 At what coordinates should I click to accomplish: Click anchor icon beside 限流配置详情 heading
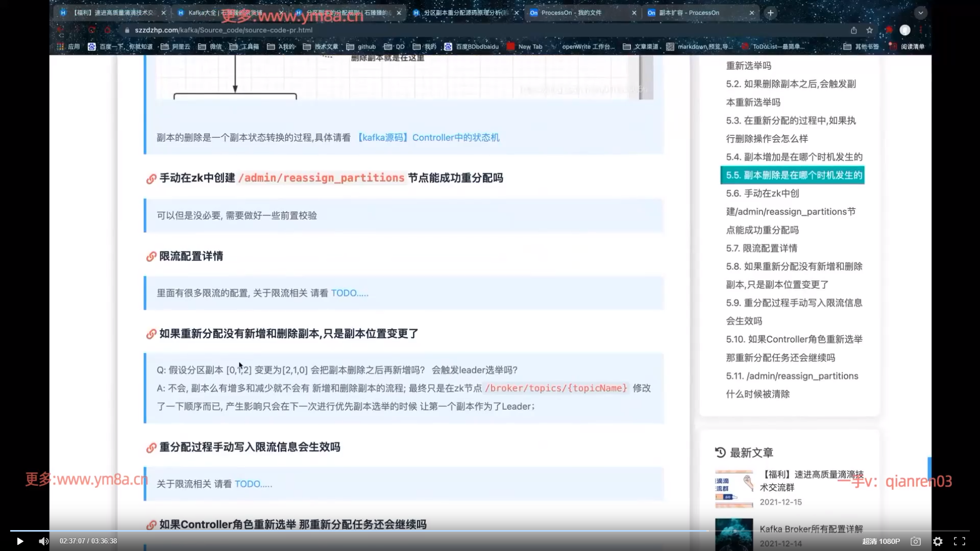click(151, 257)
